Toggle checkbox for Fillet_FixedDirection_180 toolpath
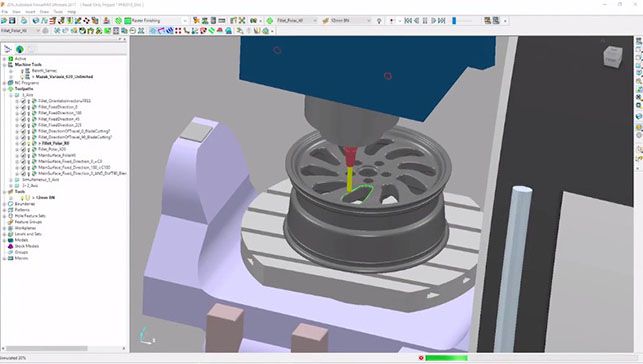 [23, 113]
